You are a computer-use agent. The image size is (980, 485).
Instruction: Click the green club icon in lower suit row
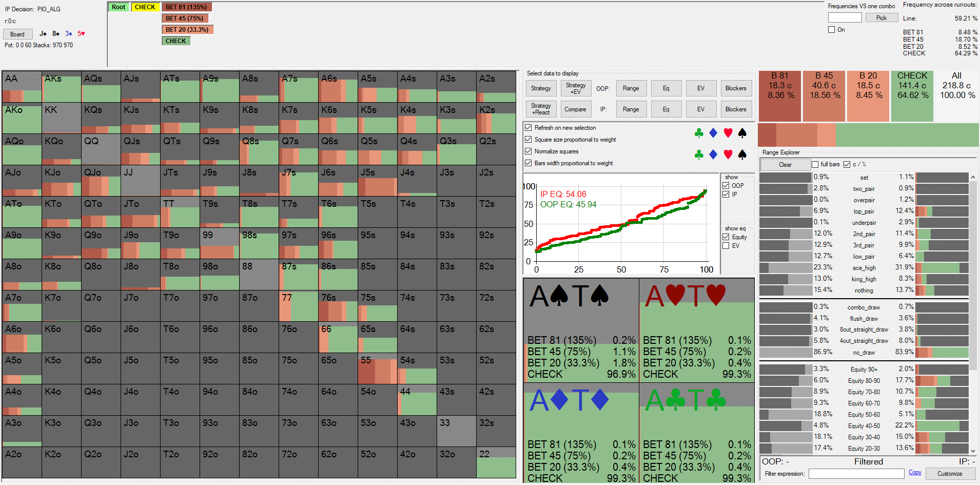(x=698, y=154)
